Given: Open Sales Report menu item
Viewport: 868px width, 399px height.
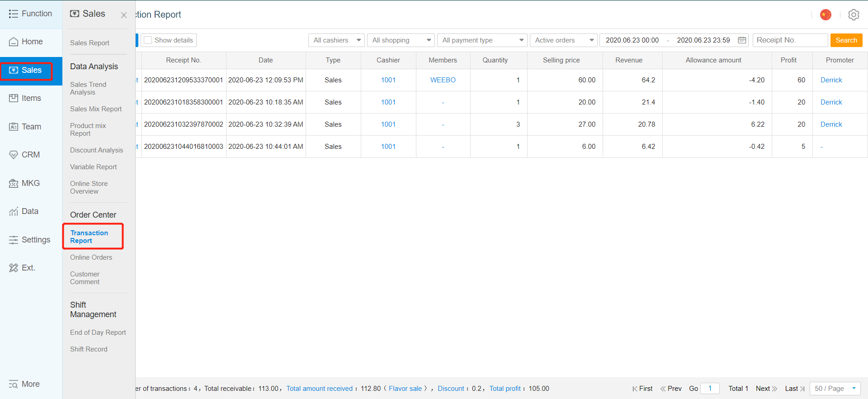Looking at the screenshot, I should (90, 43).
